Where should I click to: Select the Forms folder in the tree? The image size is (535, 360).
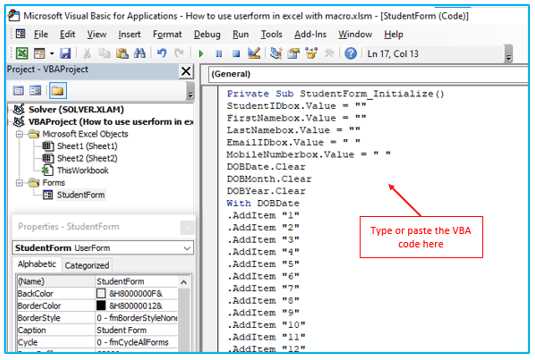point(54,183)
